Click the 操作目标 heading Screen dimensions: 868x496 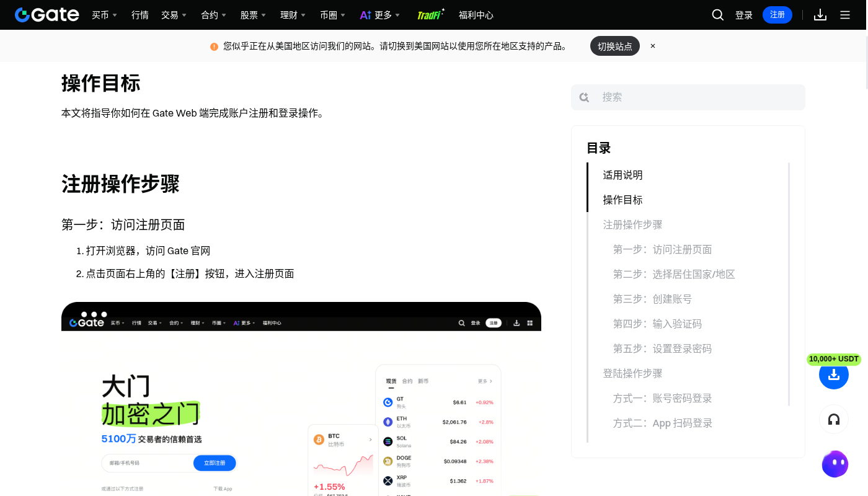[x=101, y=83]
